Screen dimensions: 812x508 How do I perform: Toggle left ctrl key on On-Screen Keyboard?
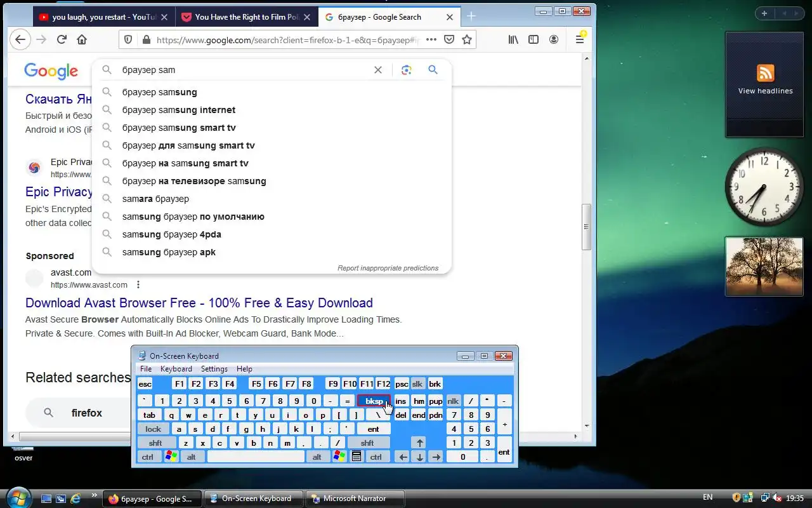pos(148,457)
